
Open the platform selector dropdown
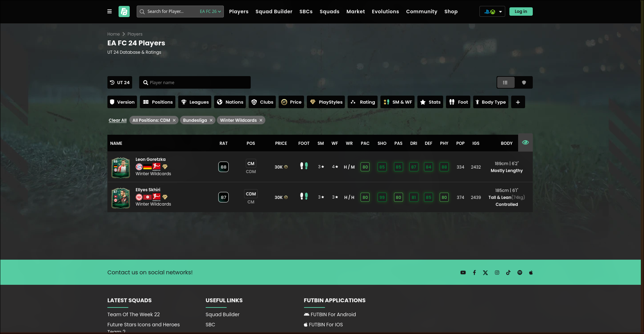tap(492, 12)
